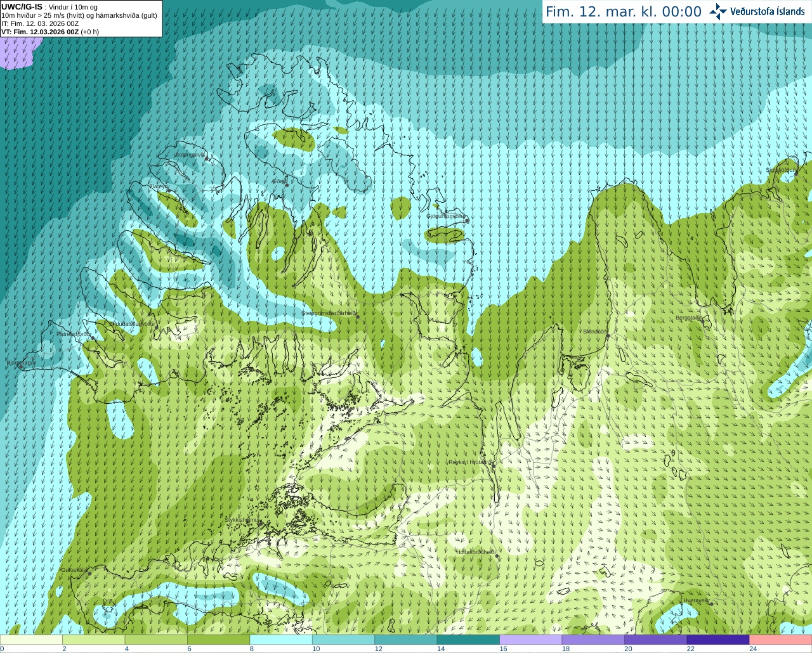Image resolution: width=812 pixels, height=653 pixels.
Task: Click the 'VT: Fim. 12.03.2026 00Z' line
Action: (x=40, y=32)
